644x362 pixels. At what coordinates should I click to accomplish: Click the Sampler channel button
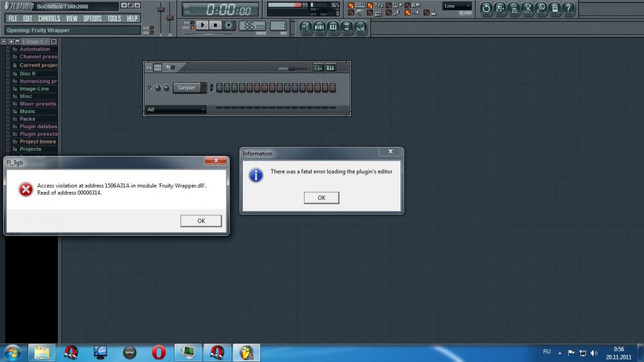tap(187, 88)
